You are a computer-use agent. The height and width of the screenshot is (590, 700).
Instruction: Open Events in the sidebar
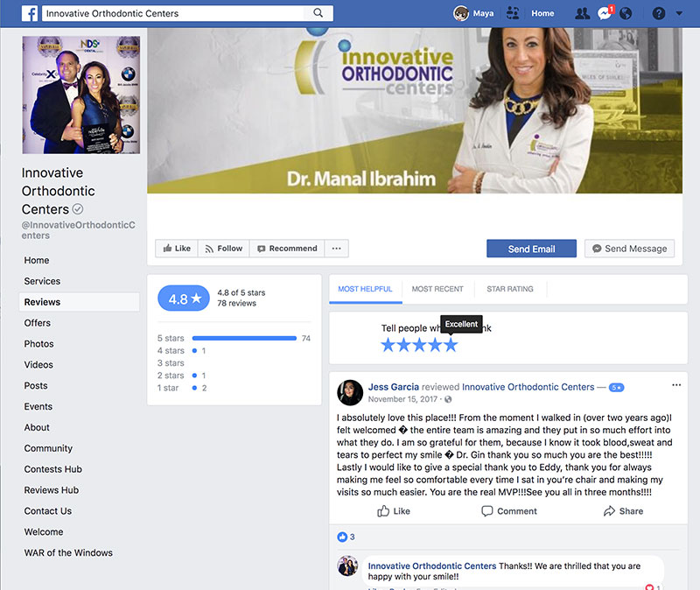click(38, 406)
